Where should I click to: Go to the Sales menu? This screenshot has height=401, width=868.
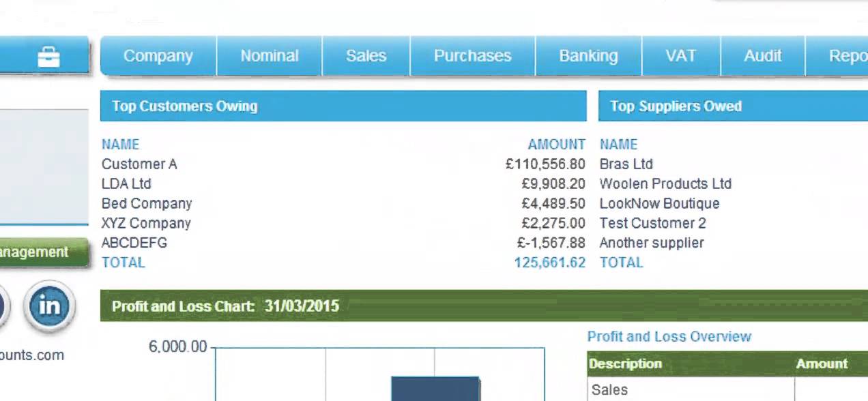(366, 56)
